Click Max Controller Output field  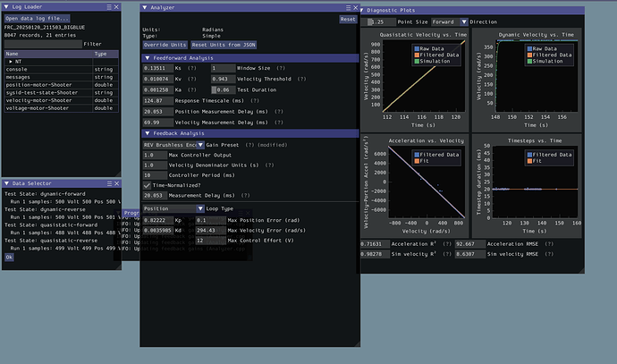pos(155,155)
